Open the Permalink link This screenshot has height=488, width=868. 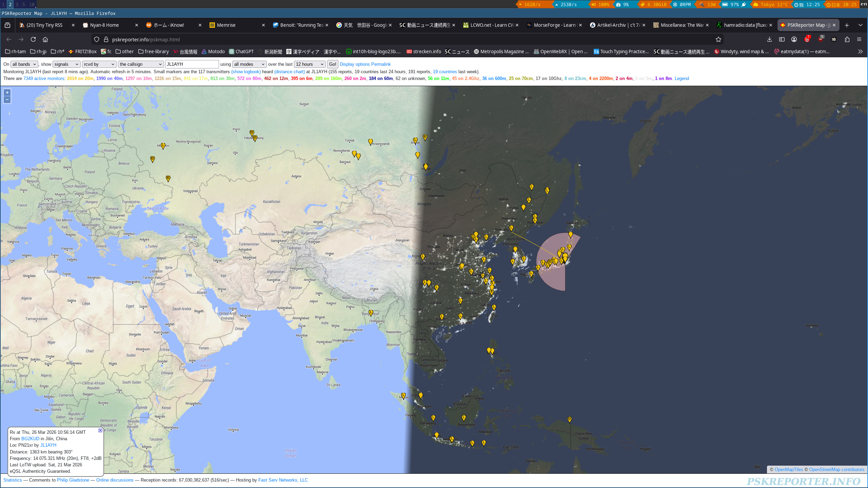point(381,64)
